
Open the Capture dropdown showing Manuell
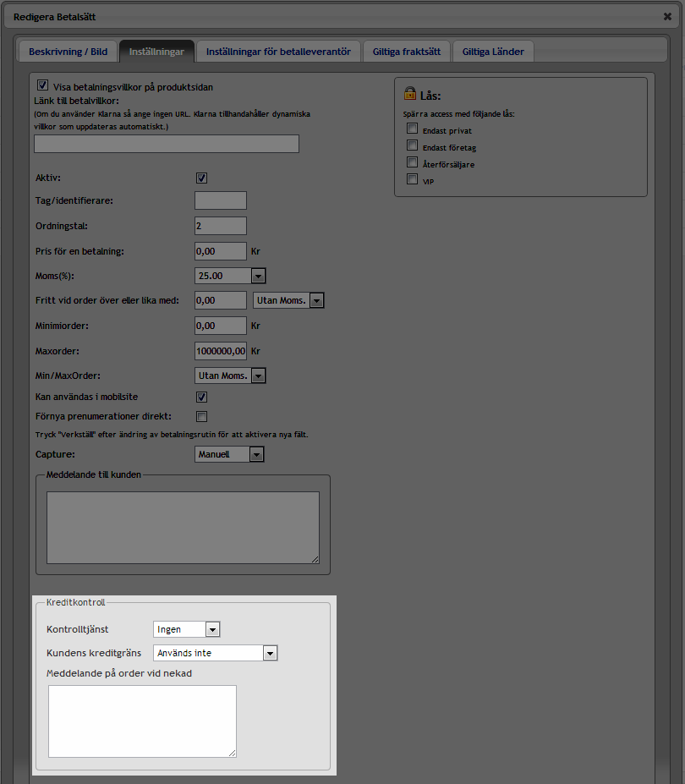[x=229, y=454]
